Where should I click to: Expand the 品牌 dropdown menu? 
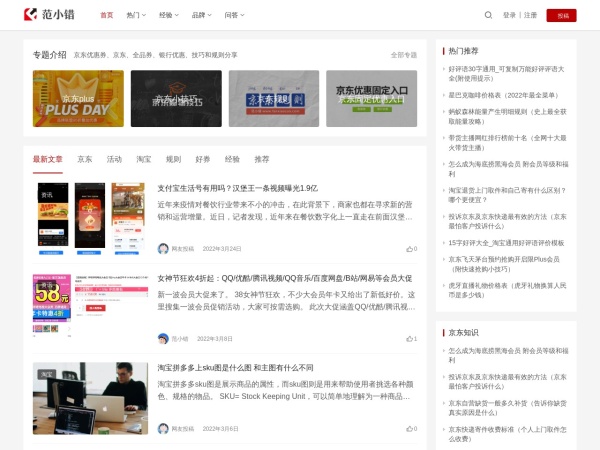pyautogui.click(x=202, y=15)
